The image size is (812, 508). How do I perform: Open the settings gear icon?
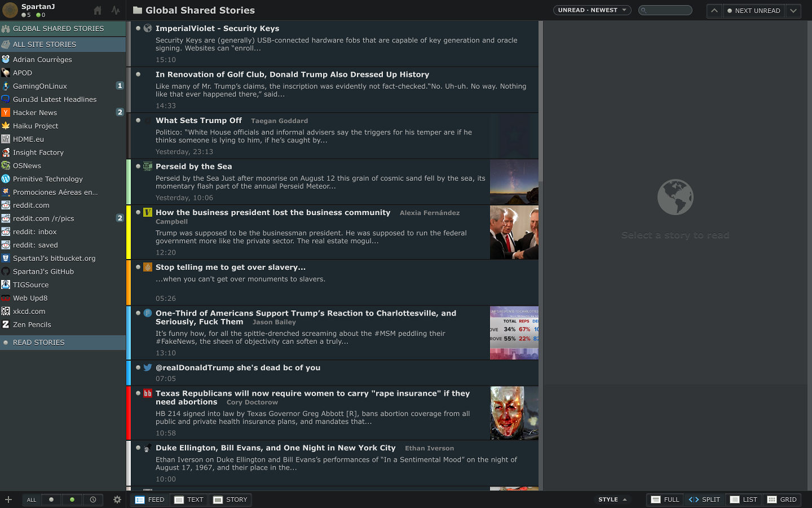[117, 500]
